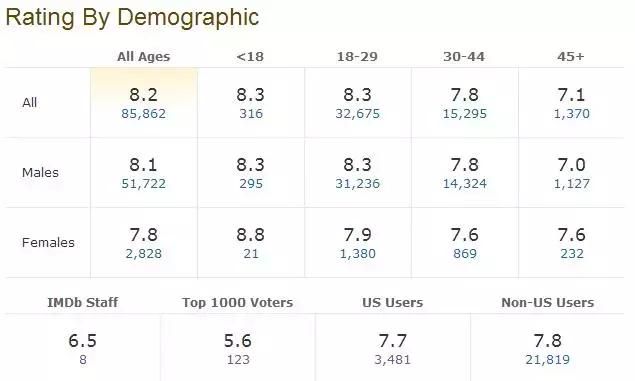Open the 123 Top 1000 Voters count

point(238,360)
